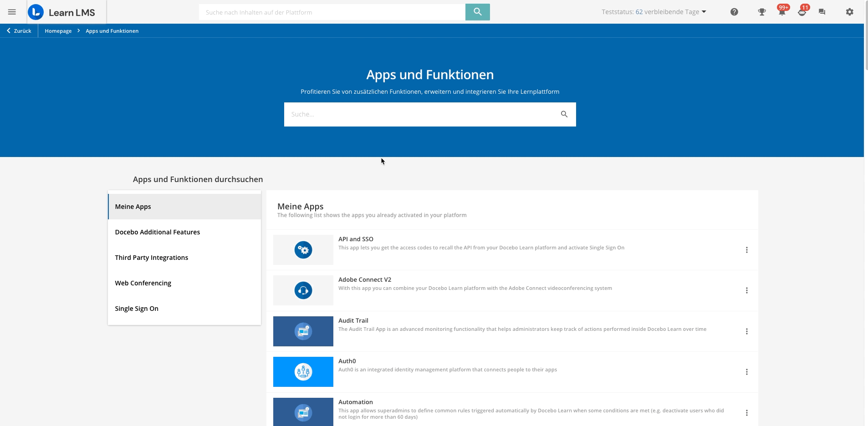Click magnifier icon in apps search box
This screenshot has width=868, height=426.
(564, 114)
